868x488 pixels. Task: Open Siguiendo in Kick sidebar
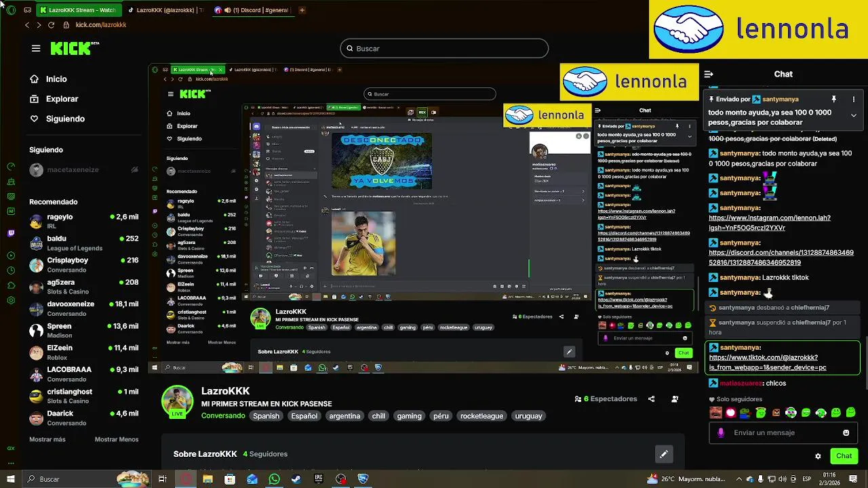point(58,119)
